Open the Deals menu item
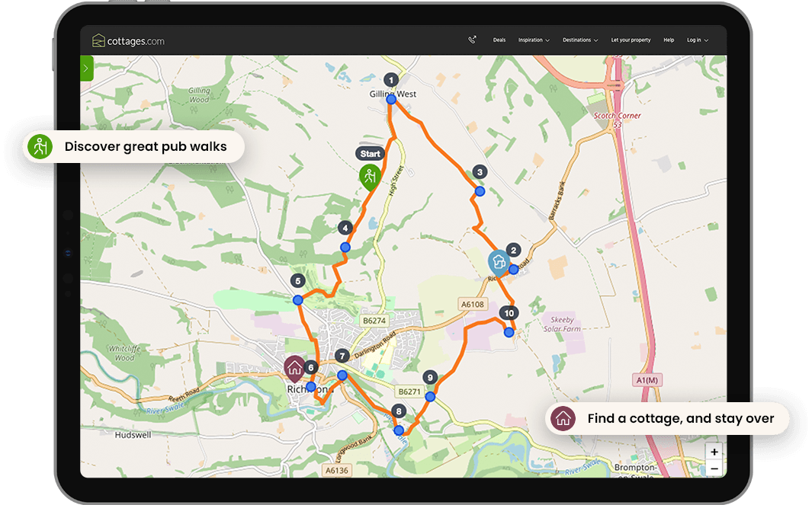812x505 pixels. coord(499,40)
